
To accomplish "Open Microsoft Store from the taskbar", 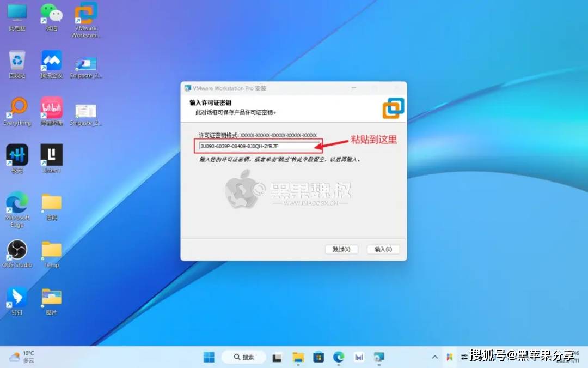I will pos(318,357).
